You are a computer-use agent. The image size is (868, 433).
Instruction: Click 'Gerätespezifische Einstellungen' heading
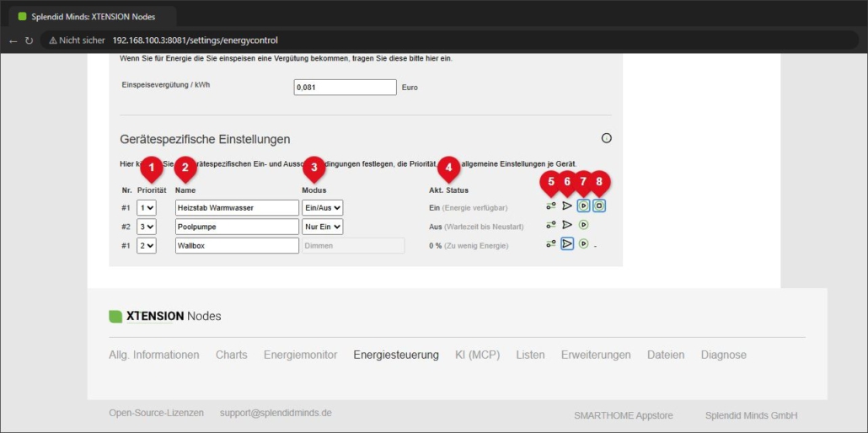click(205, 139)
